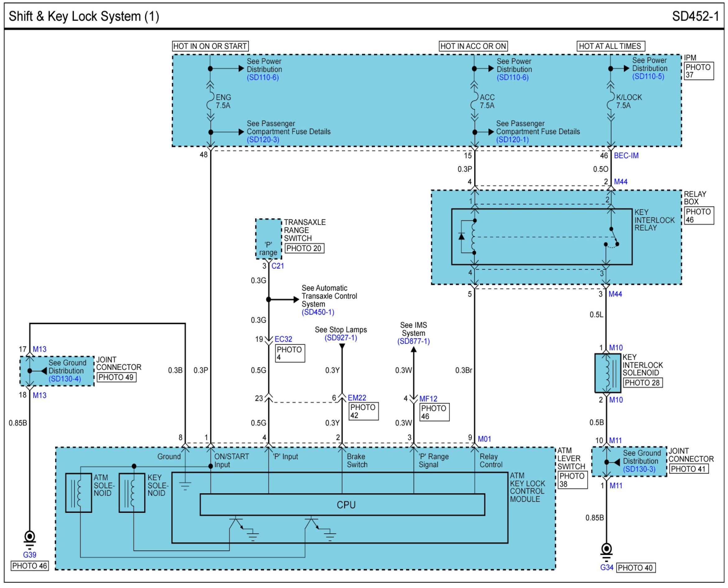
Task: Click the BEC-IM connector label
Action: (626, 156)
